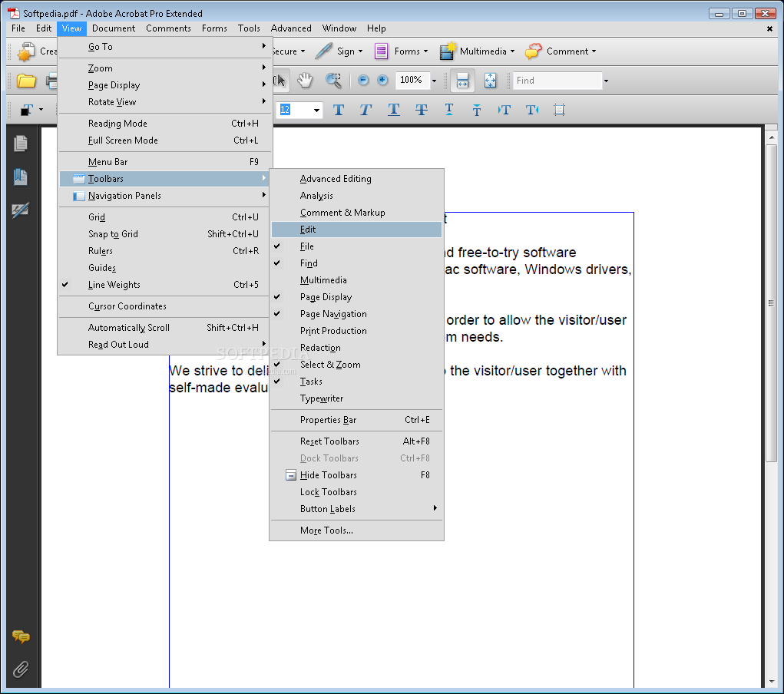Select Reading Mode

click(x=165, y=124)
